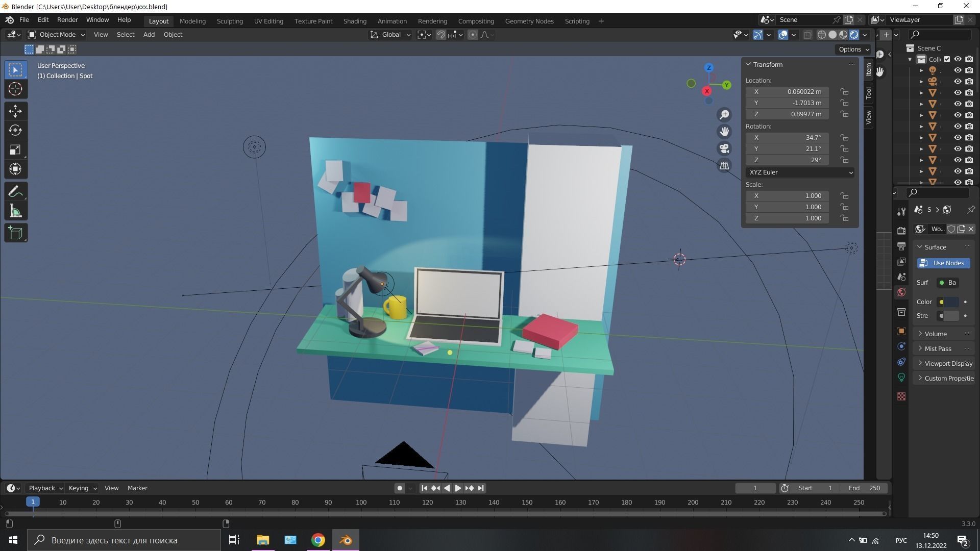Open the Global transform orientation dropdown
The height and width of the screenshot is (551, 980).
click(x=390, y=35)
